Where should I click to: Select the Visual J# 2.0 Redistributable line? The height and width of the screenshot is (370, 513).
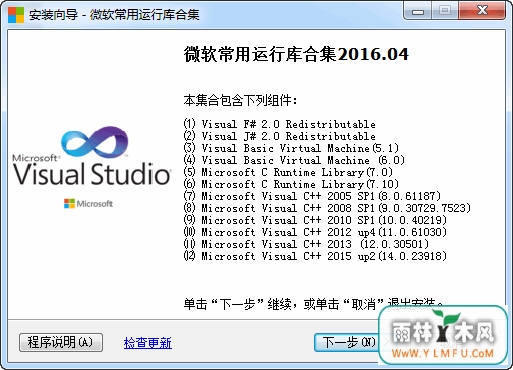pos(279,136)
